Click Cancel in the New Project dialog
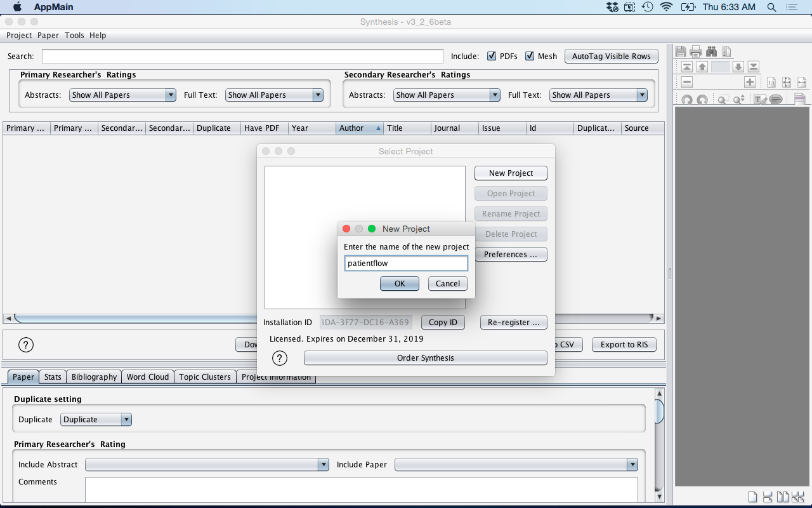The width and height of the screenshot is (812, 508). pyautogui.click(x=448, y=283)
